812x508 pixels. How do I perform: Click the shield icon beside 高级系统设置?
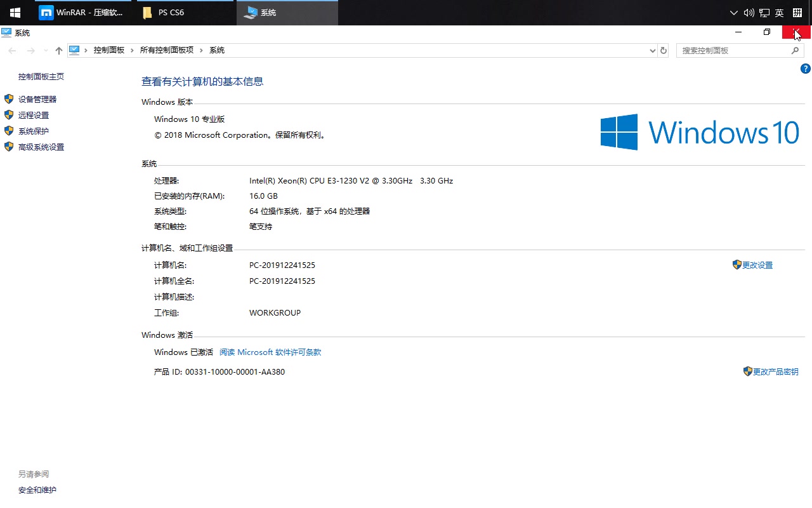point(9,147)
